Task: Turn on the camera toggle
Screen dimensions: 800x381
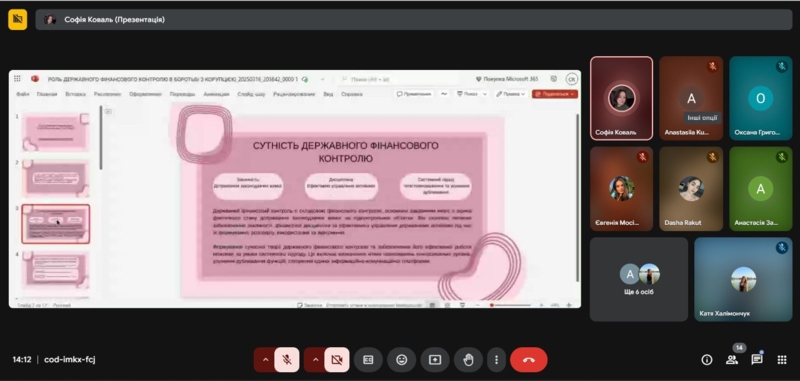Action: coord(337,360)
